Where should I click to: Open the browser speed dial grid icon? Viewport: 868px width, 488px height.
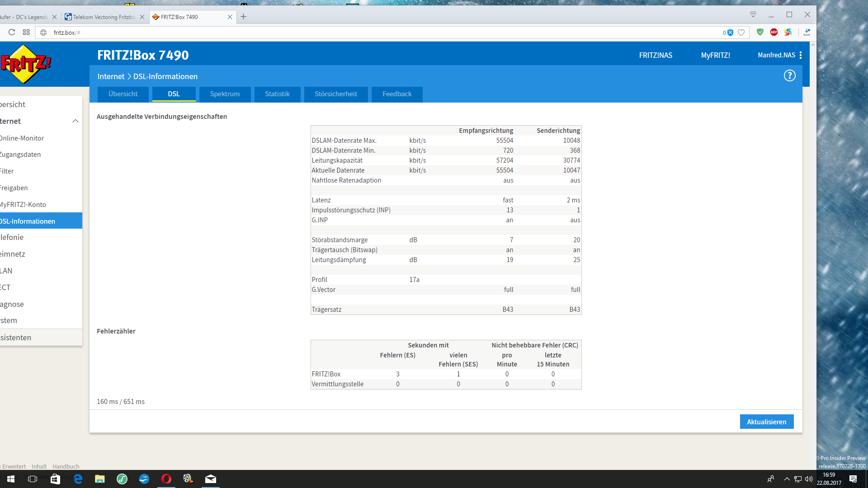point(26,32)
